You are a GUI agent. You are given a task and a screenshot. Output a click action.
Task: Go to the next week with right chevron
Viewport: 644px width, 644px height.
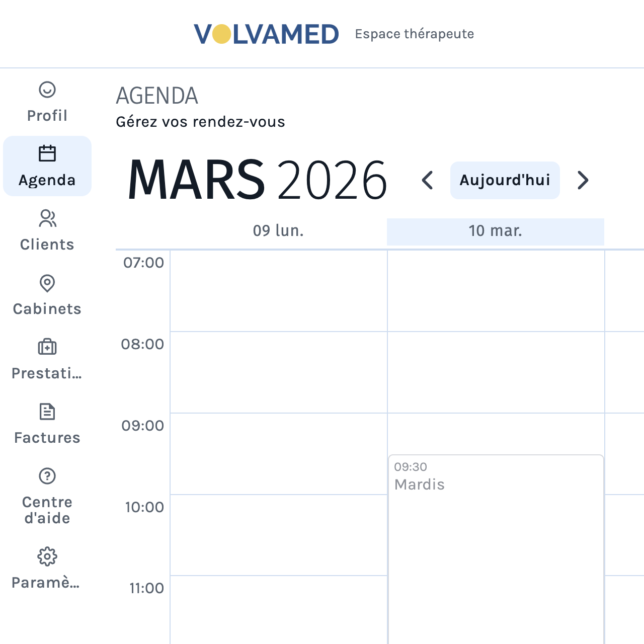tap(583, 180)
